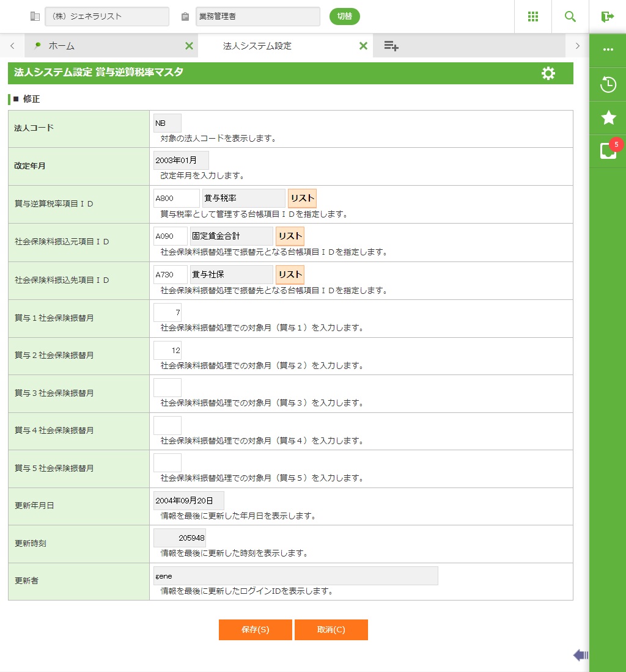
Task: Click the 賞与3社会保険振替月 input field
Action: coord(167,387)
